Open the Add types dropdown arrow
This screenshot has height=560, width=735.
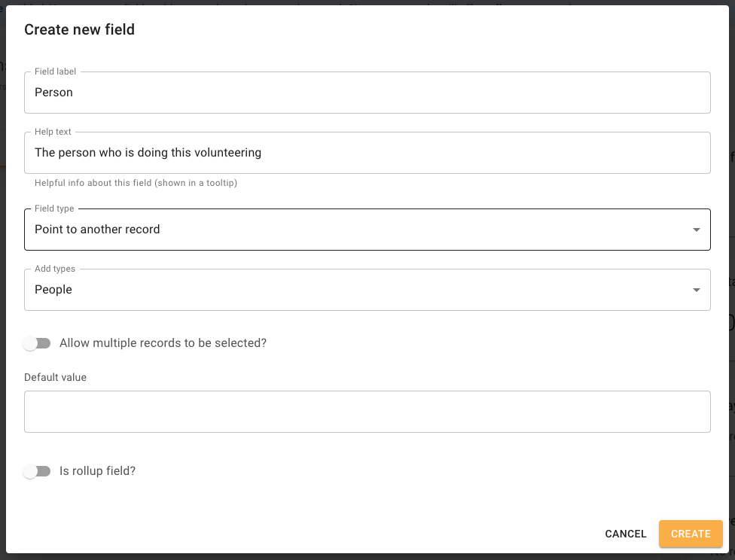point(696,290)
